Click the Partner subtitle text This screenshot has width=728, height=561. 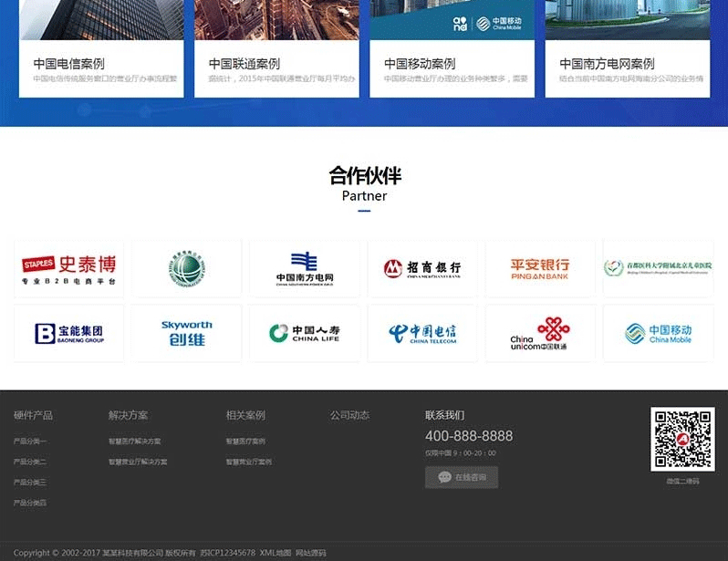pos(365,196)
